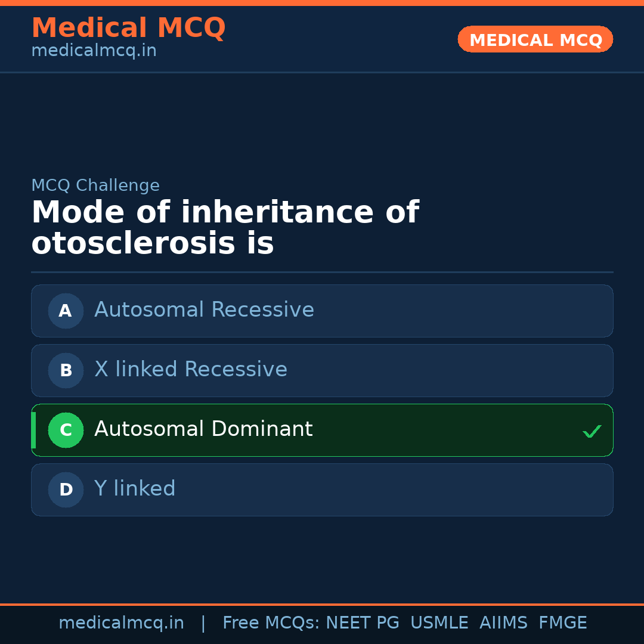Select the Autosomal Recessive answer option
The height and width of the screenshot is (644, 644).
[x=322, y=311]
